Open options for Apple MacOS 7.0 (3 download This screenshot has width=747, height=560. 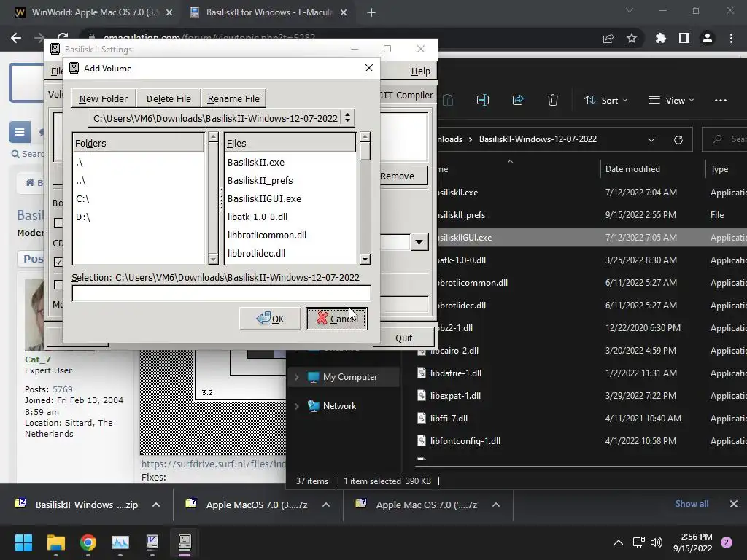(326, 505)
